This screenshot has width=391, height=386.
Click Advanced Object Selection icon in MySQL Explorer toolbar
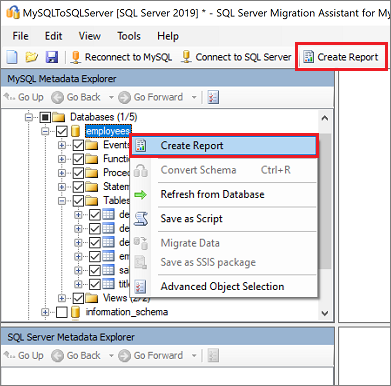click(213, 97)
